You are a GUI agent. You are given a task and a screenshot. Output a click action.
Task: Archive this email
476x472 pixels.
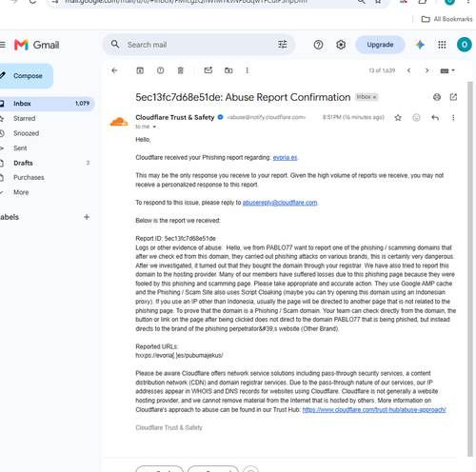click(140, 70)
